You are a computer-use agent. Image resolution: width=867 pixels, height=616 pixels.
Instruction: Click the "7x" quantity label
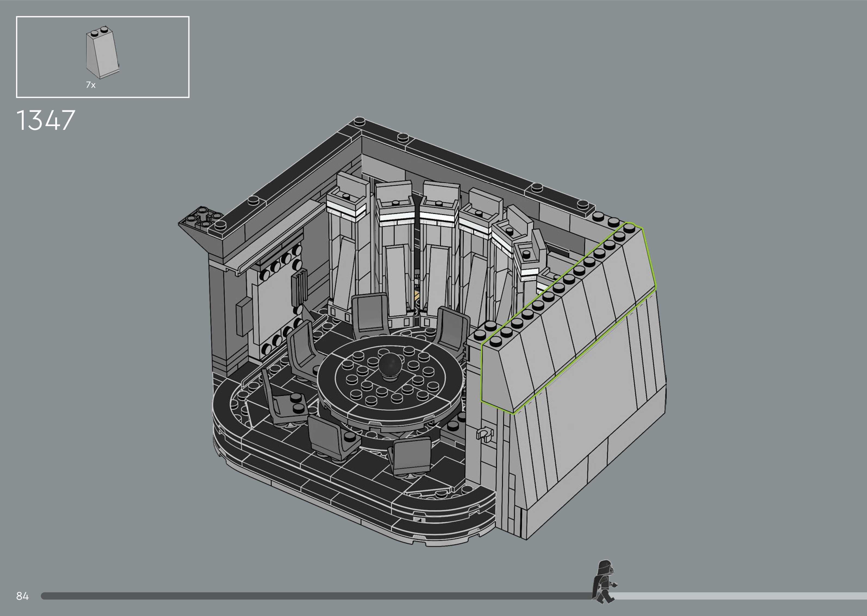[91, 85]
